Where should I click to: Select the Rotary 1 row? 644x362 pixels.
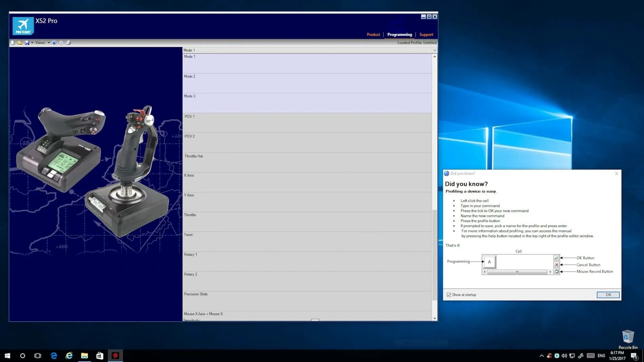307,261
